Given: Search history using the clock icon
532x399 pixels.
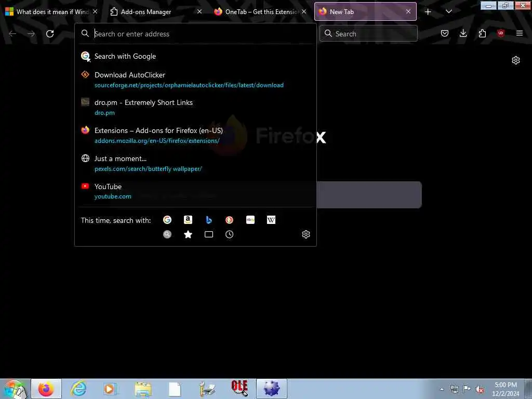Looking at the screenshot, I should [229, 234].
